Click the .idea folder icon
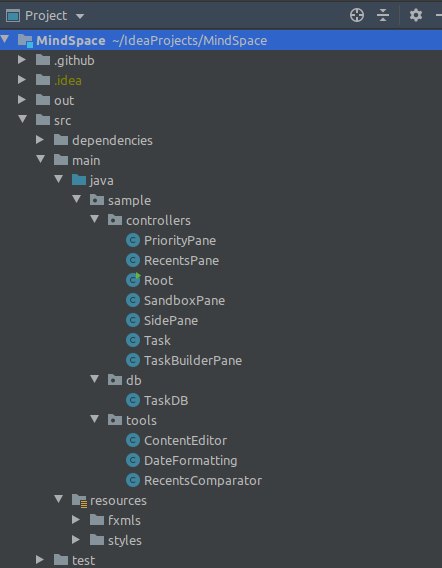The width and height of the screenshot is (442, 568). tap(43, 79)
